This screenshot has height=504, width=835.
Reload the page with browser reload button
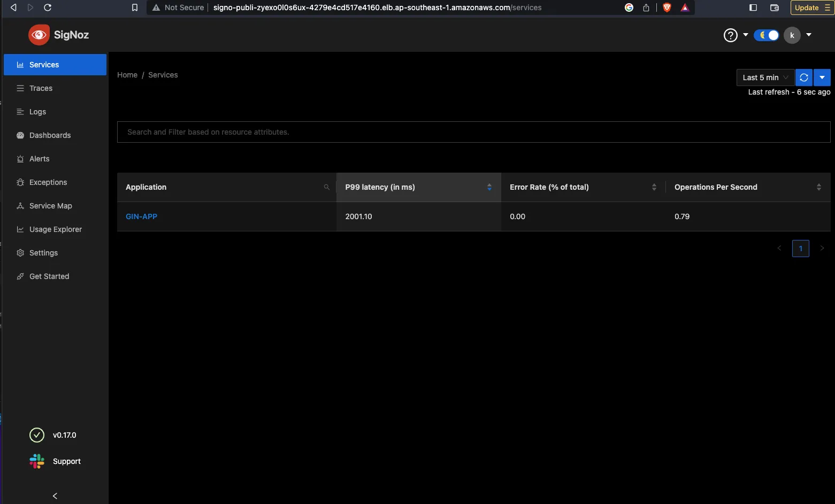click(48, 7)
